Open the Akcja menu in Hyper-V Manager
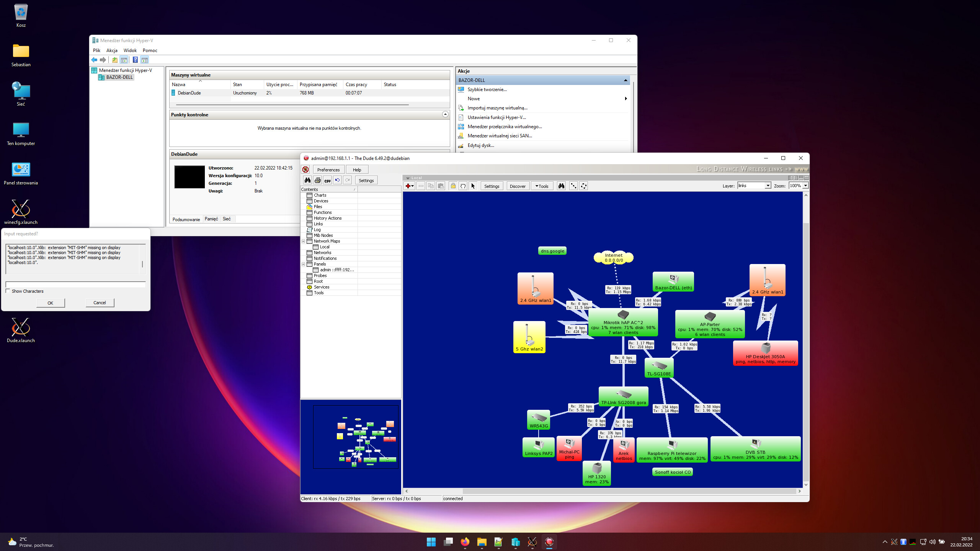Image resolution: width=980 pixels, height=551 pixels. 112,50
